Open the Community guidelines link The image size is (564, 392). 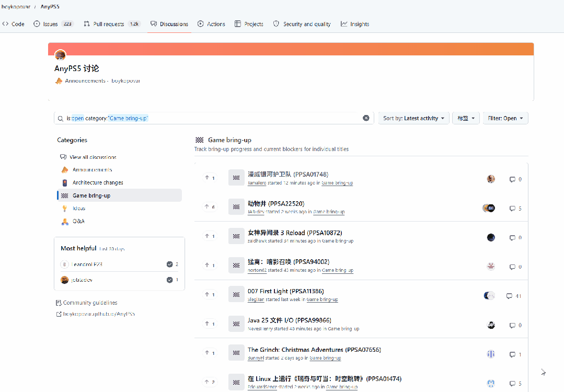click(x=87, y=303)
